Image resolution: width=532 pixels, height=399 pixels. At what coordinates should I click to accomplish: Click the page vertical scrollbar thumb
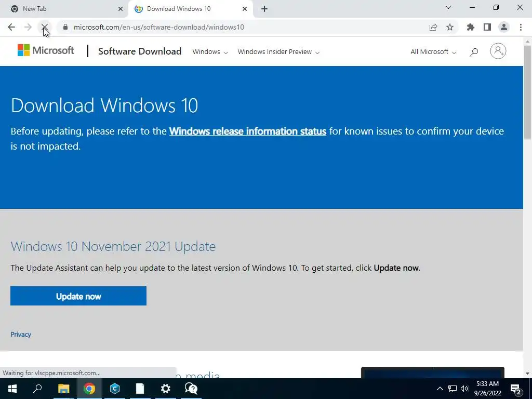tap(527, 91)
